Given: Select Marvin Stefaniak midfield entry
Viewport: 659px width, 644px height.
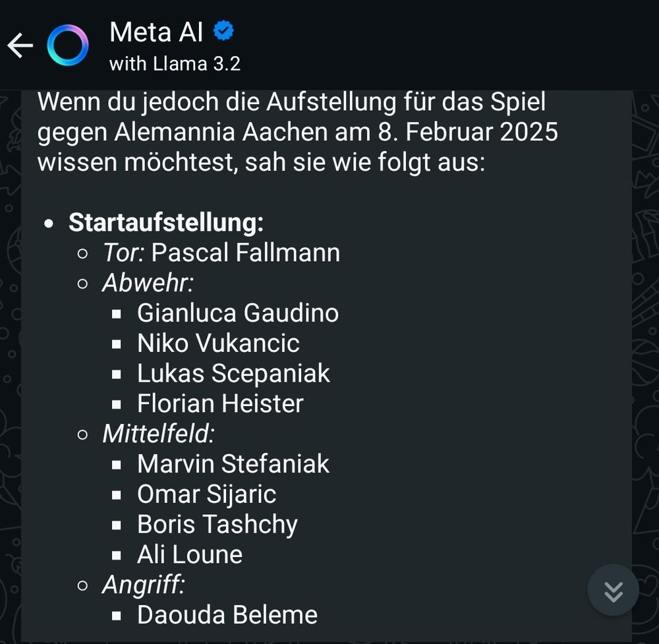Looking at the screenshot, I should 233,463.
